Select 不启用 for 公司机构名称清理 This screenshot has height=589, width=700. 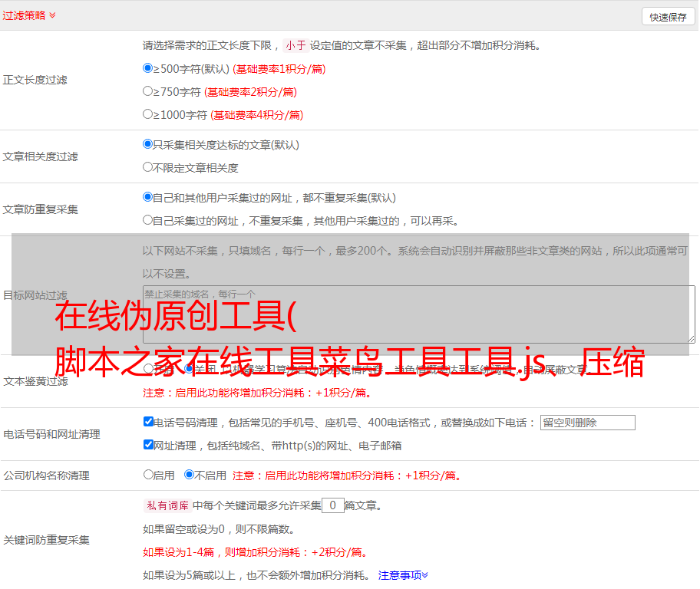click(190, 475)
